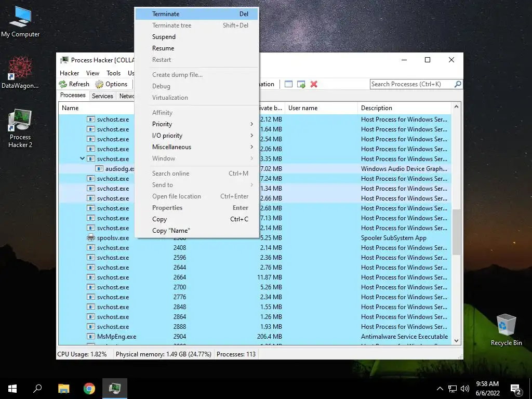
Task: Click the Process Hacker title bar icon
Action: coord(64,60)
